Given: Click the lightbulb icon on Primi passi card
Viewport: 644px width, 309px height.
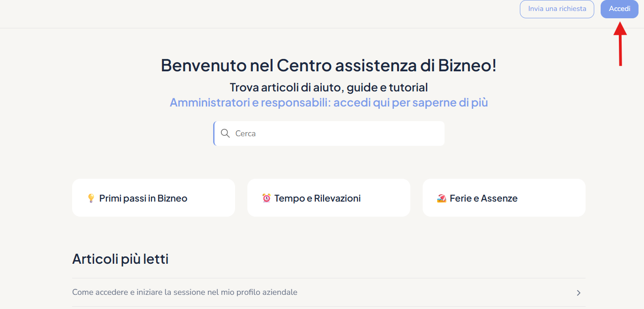Looking at the screenshot, I should (x=91, y=198).
